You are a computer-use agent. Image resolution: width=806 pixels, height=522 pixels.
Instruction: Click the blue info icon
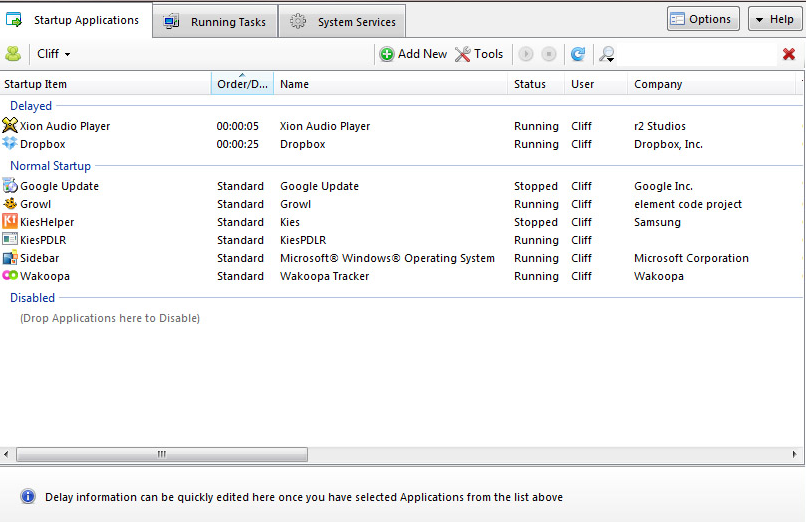[x=28, y=496]
